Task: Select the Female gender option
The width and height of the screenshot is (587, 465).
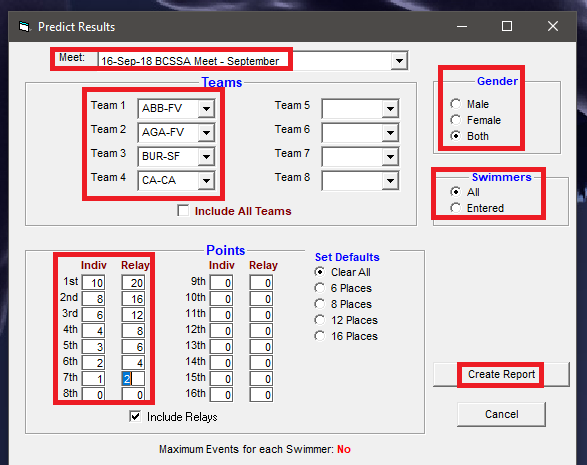Action: [456, 120]
